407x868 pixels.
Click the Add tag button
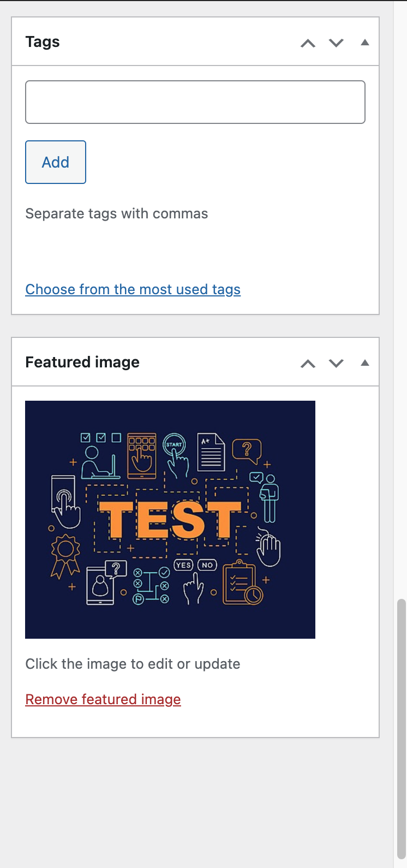[56, 162]
